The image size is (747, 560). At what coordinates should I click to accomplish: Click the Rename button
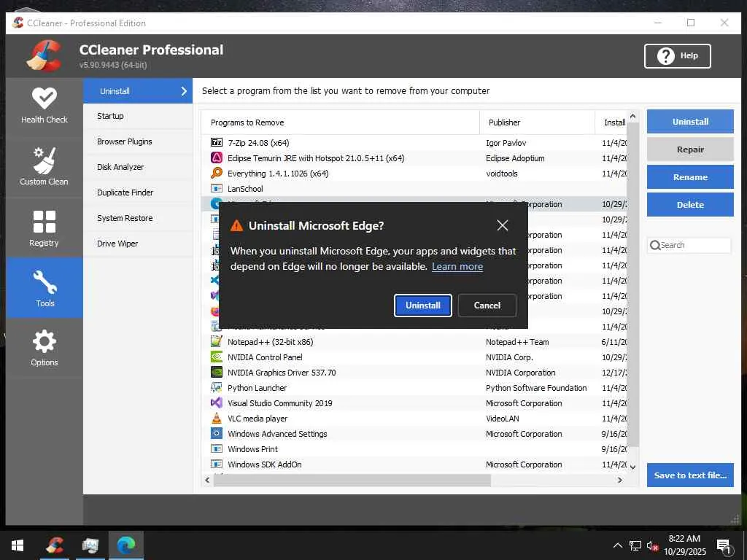coord(690,177)
